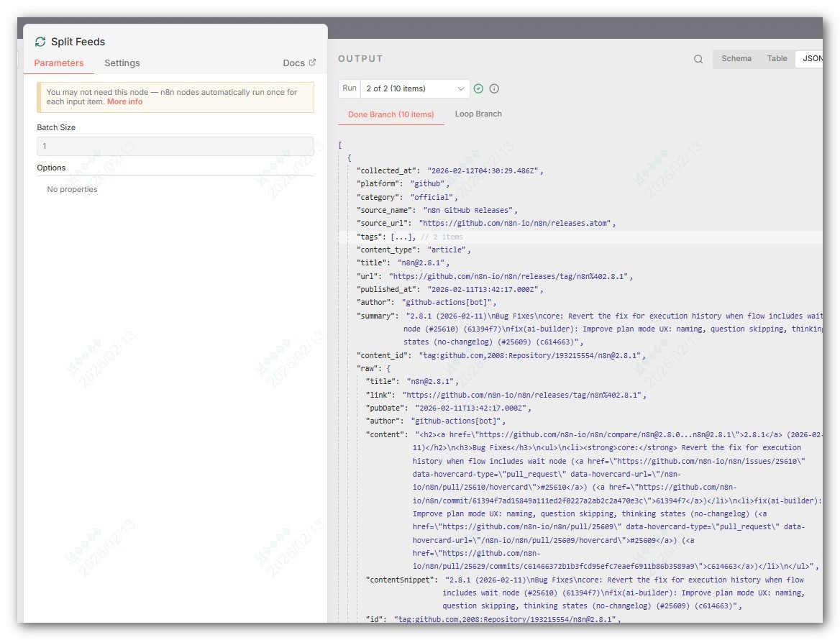
Task: Switch to the Settings tab
Action: [x=122, y=63]
